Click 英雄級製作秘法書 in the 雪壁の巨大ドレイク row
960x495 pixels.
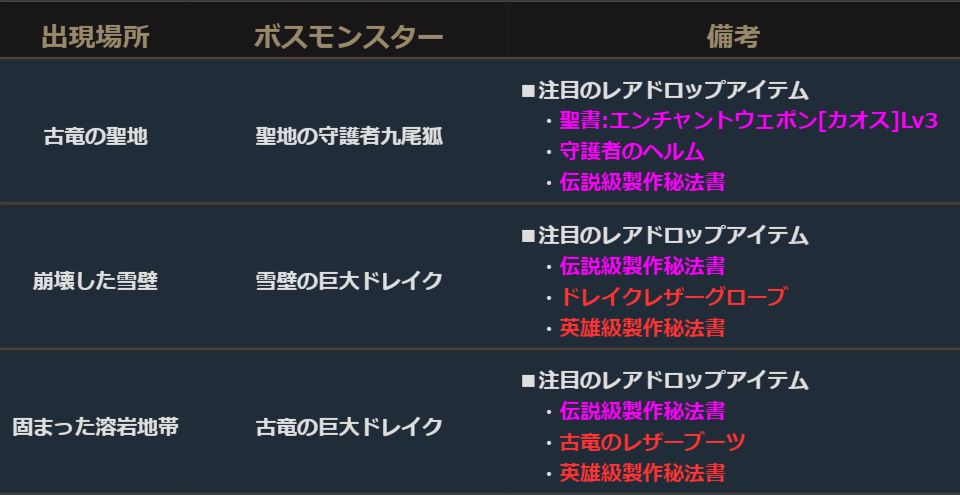pyautogui.click(x=642, y=327)
